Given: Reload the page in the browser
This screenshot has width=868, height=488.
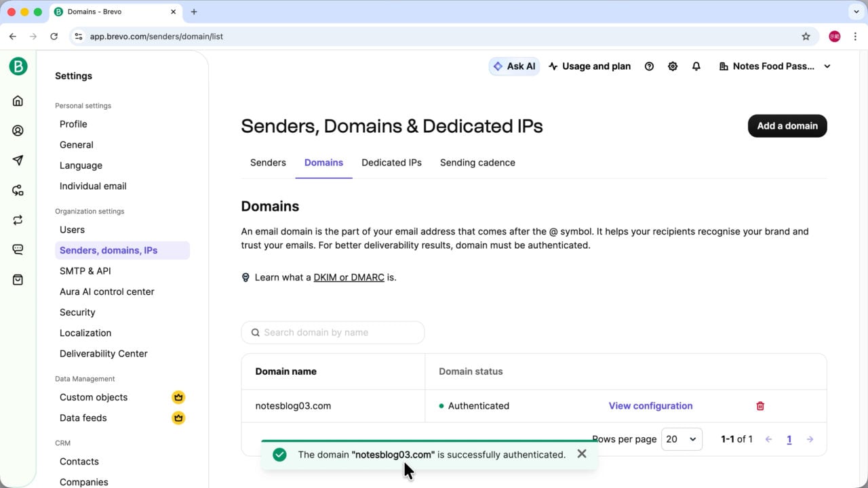Looking at the screenshot, I should [54, 37].
